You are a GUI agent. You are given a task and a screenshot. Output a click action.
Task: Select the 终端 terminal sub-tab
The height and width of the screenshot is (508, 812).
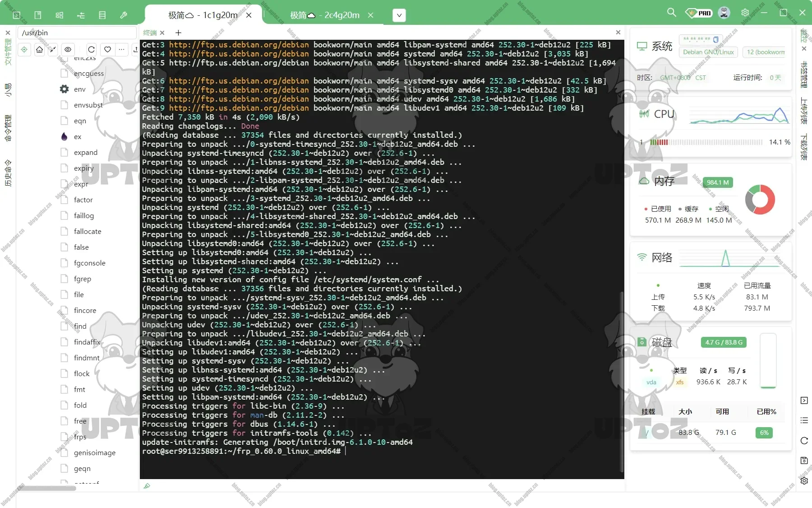coord(150,33)
